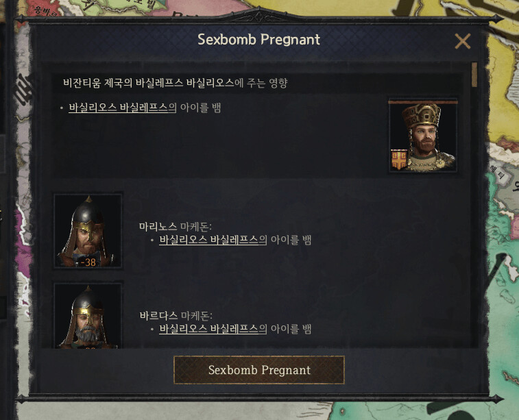Click the window title Sexbomb Pregnant
Viewport: 519px width, 420px height.
[x=259, y=40]
